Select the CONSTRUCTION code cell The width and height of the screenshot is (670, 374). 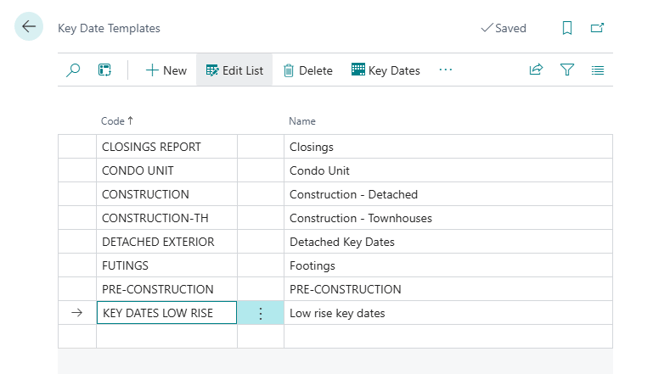point(167,194)
